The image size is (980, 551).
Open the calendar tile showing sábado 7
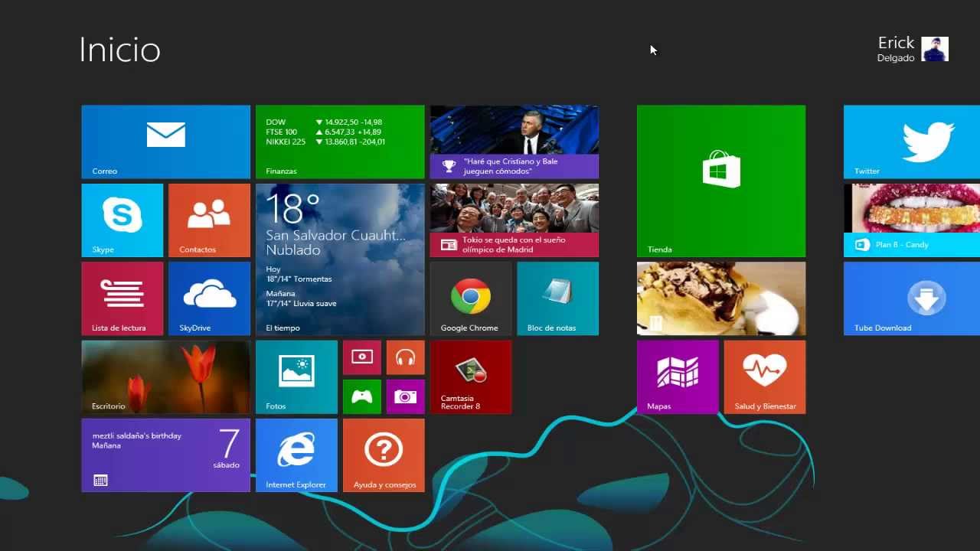[x=165, y=455]
